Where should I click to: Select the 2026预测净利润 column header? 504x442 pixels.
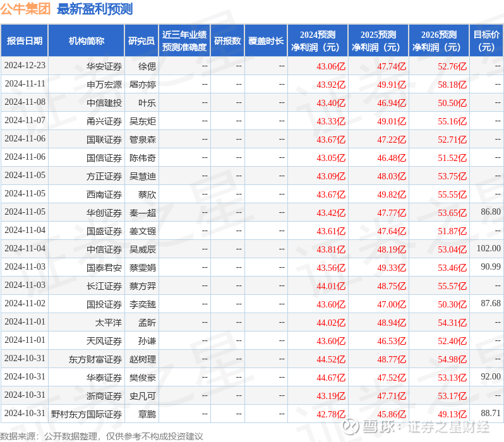coord(439,40)
